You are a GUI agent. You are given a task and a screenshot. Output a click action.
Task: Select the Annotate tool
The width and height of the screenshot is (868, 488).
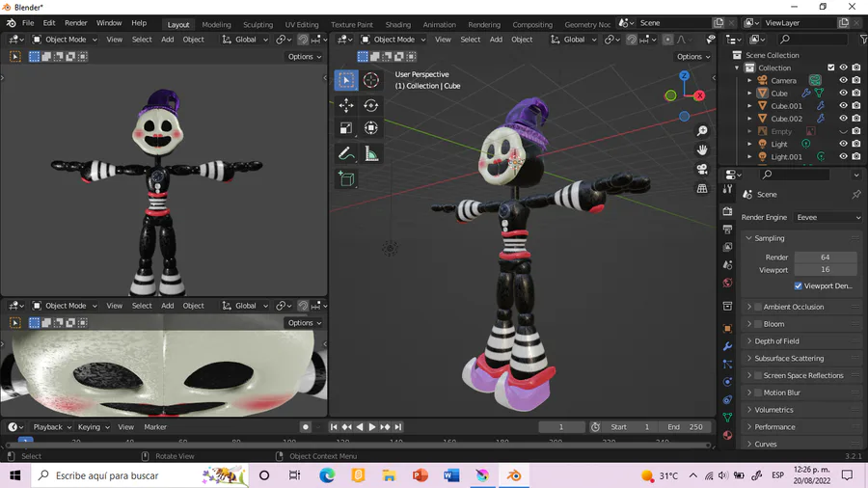coord(346,153)
